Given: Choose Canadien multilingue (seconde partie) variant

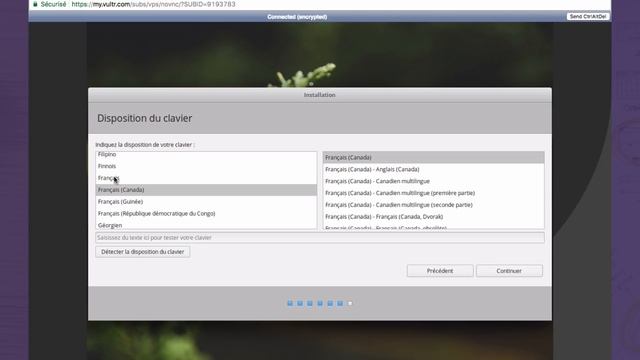Looking at the screenshot, I should click(x=433, y=205).
